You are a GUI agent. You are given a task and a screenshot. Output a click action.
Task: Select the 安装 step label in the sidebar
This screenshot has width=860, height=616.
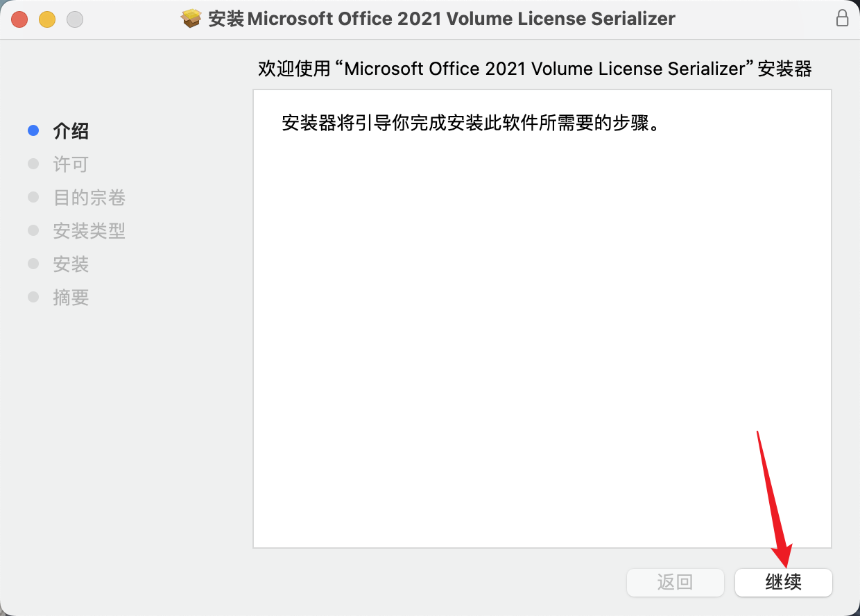click(71, 264)
